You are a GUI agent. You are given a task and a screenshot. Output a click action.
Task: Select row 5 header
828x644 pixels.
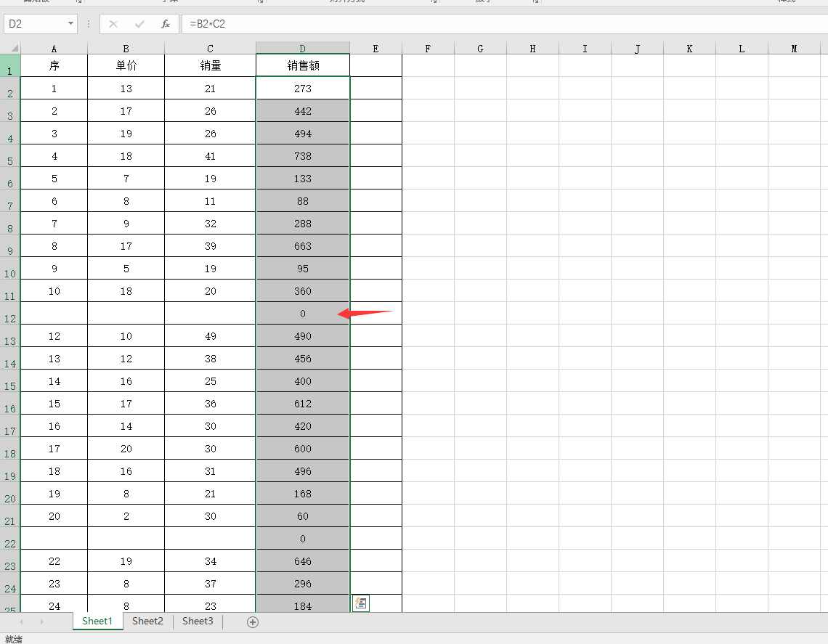(10, 155)
